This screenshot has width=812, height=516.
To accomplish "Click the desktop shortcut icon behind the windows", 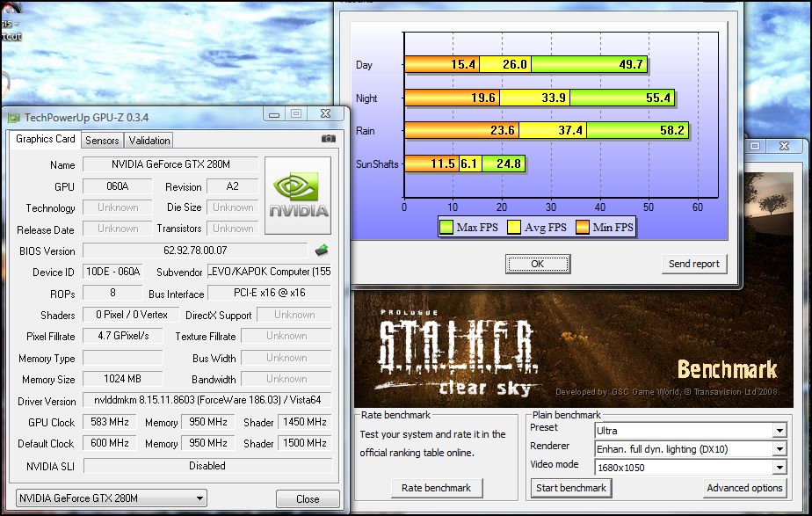I will click(11, 21).
